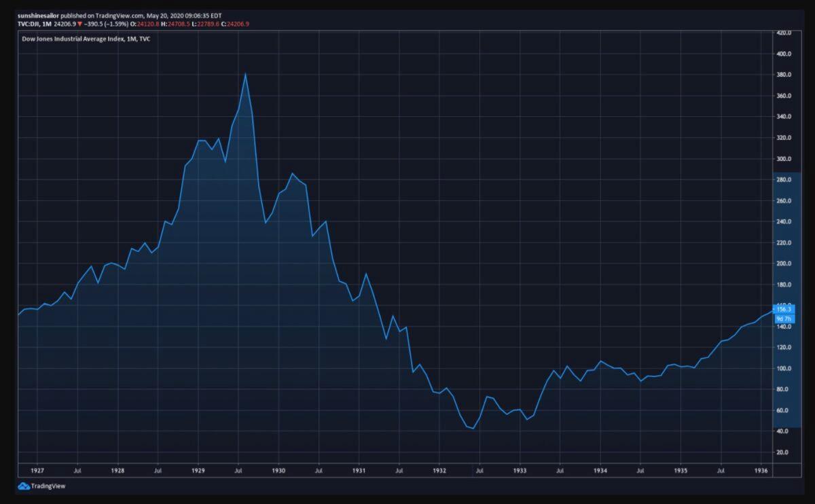Click the open value O:24120.8
Viewport: 815px width, 504px height.
click(145, 24)
